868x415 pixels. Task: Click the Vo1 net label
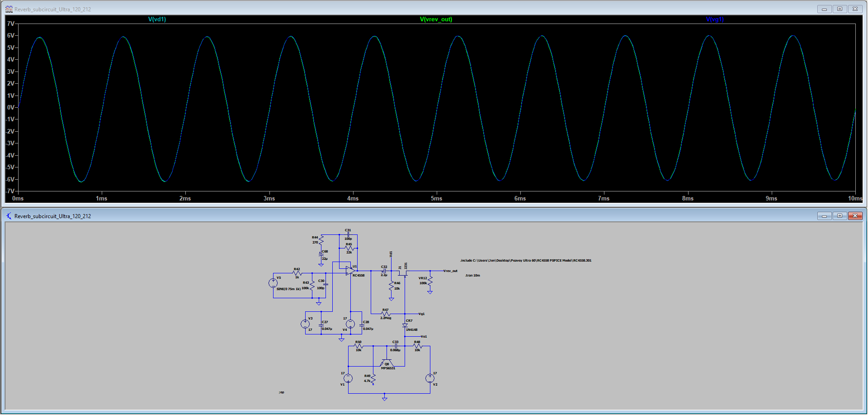pos(424,336)
